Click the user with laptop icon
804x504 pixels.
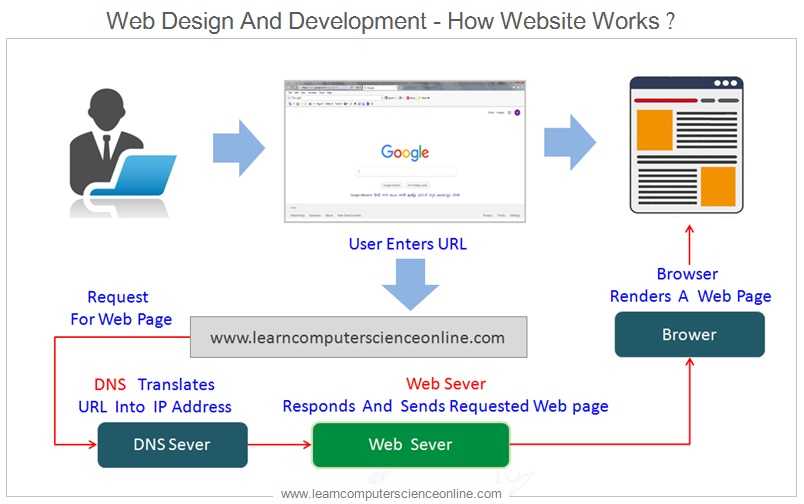tap(123, 153)
